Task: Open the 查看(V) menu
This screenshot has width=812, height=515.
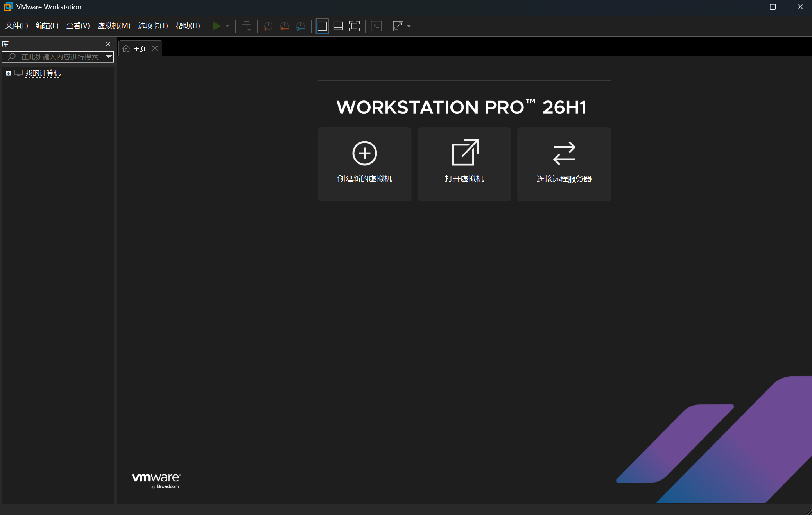Action: (x=78, y=26)
